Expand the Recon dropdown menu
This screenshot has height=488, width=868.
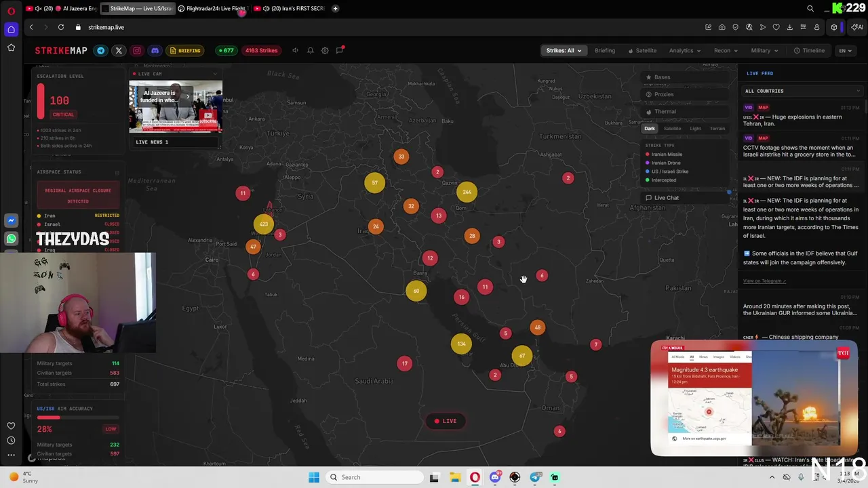pyautogui.click(x=726, y=50)
